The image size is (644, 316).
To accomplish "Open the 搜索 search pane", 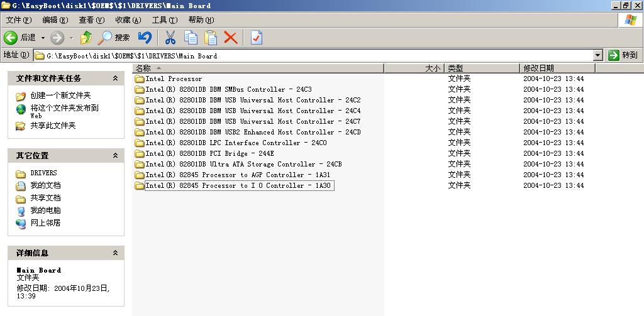I will pyautogui.click(x=114, y=38).
